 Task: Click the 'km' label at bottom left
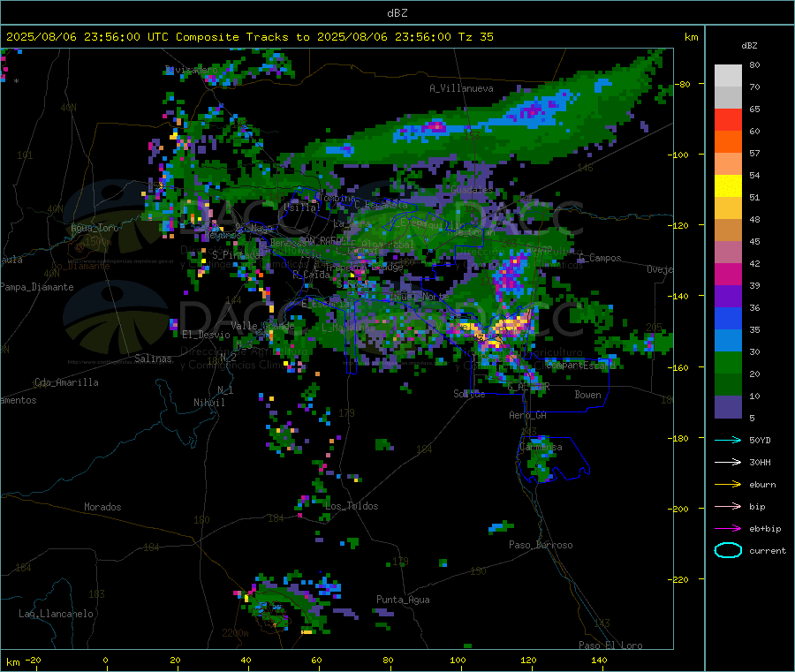point(12,662)
